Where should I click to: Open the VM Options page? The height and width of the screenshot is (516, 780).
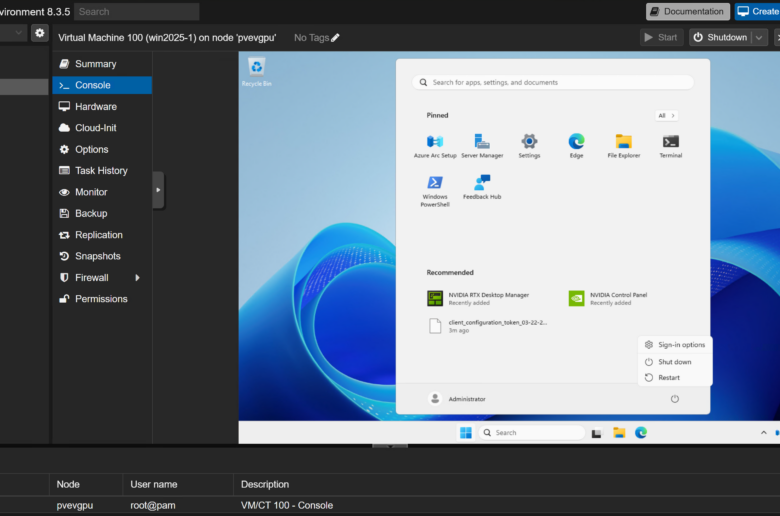pyautogui.click(x=101, y=149)
